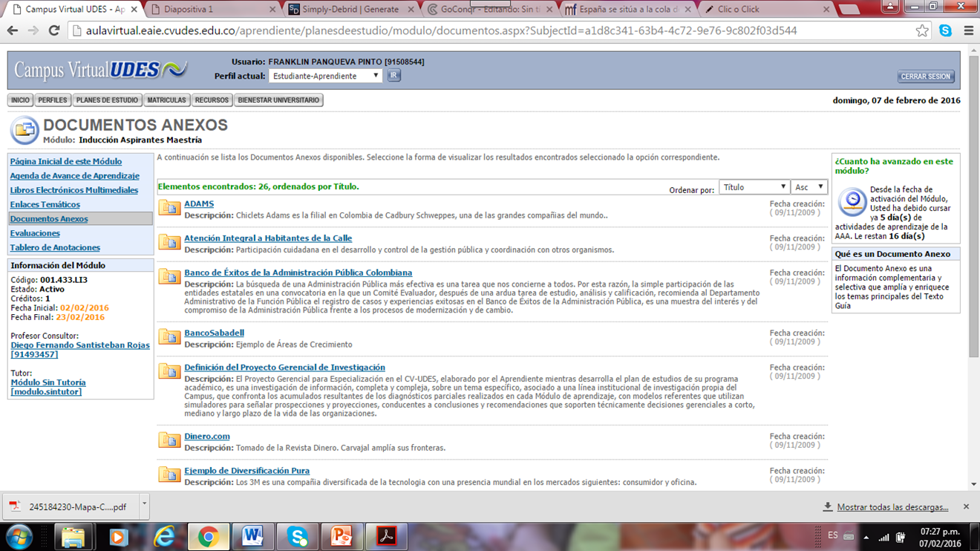Open Agenda de Avance de Aprendizaje

(75, 176)
